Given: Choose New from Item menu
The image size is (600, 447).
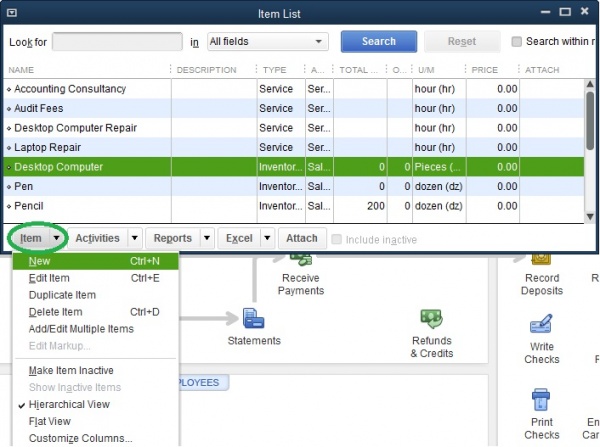Looking at the screenshot, I should click(96, 261).
